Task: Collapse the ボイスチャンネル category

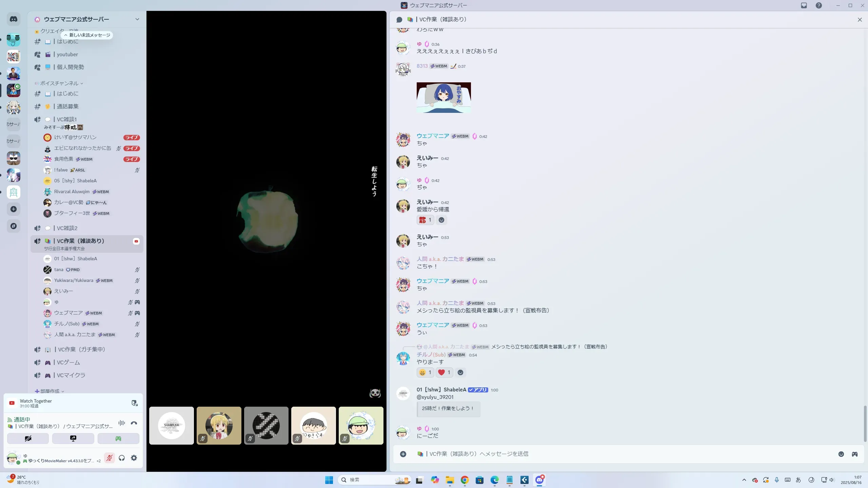Action: pyautogui.click(x=59, y=83)
